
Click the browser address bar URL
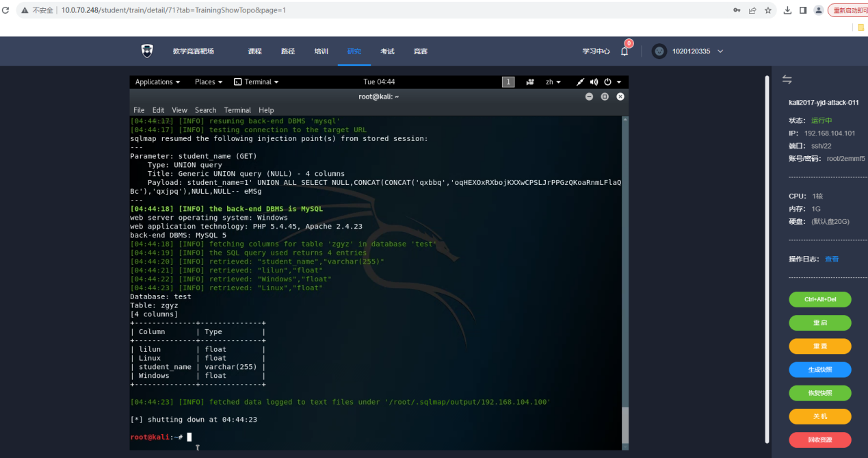tap(174, 10)
